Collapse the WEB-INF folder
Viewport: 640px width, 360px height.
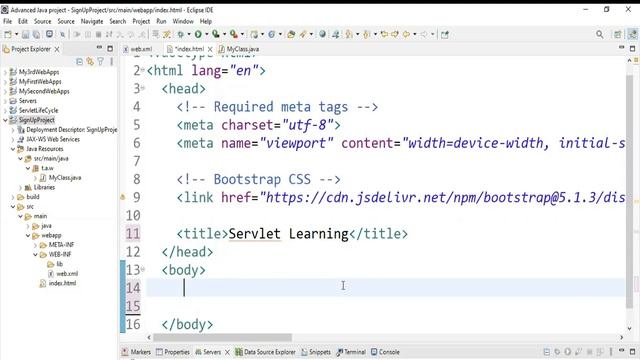click(36, 254)
